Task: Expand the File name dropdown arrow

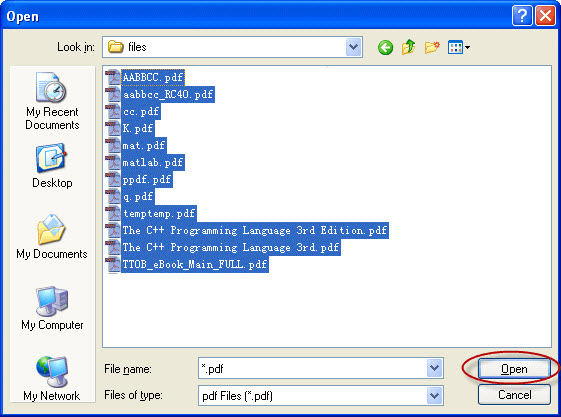Action: (x=434, y=368)
